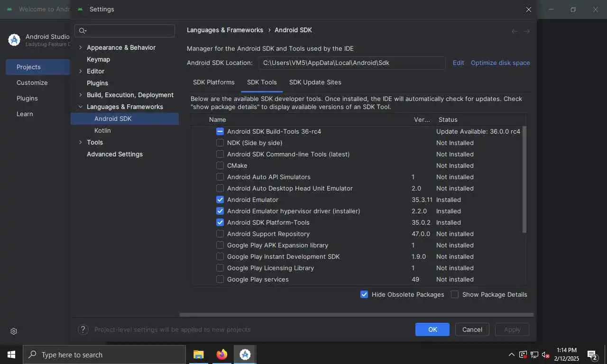Click the Android Studio taskbar icon

[x=245, y=355]
